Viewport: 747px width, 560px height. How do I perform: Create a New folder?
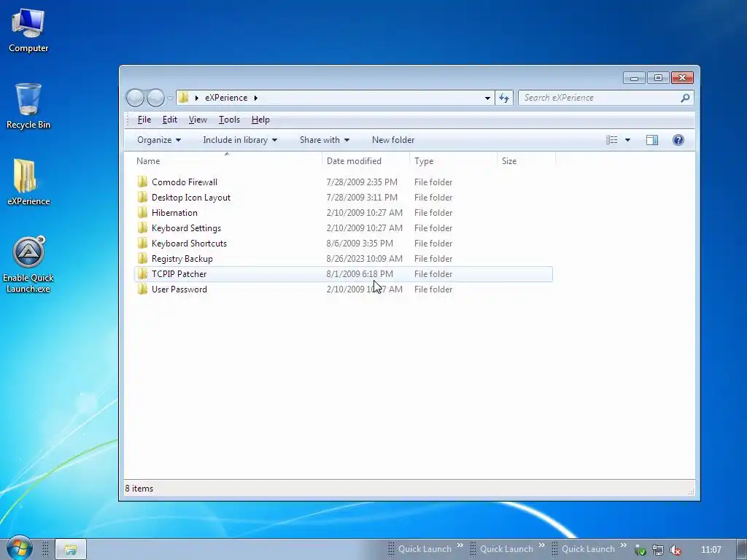393,140
